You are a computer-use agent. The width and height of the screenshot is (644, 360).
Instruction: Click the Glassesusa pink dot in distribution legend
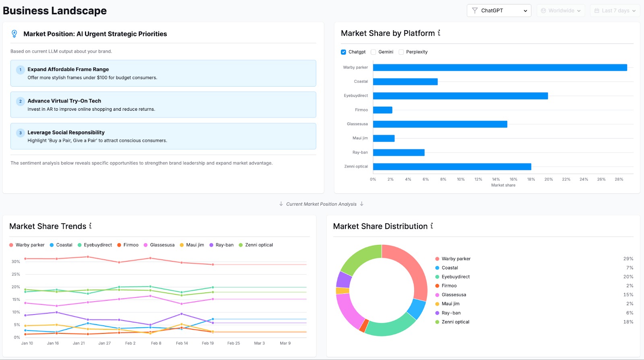pyautogui.click(x=437, y=295)
